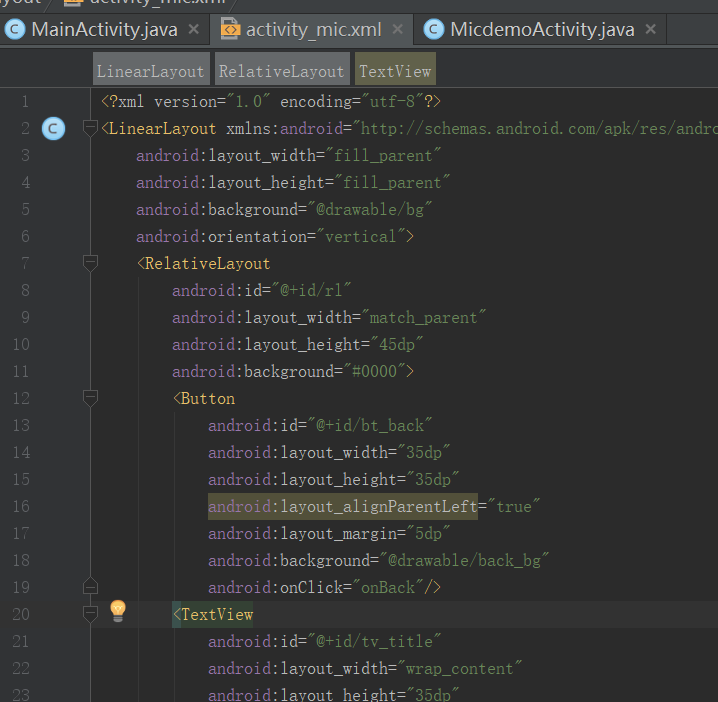Image resolution: width=718 pixels, height=702 pixels.
Task: Click the TextView tag name on line 20
Action: 217,615
